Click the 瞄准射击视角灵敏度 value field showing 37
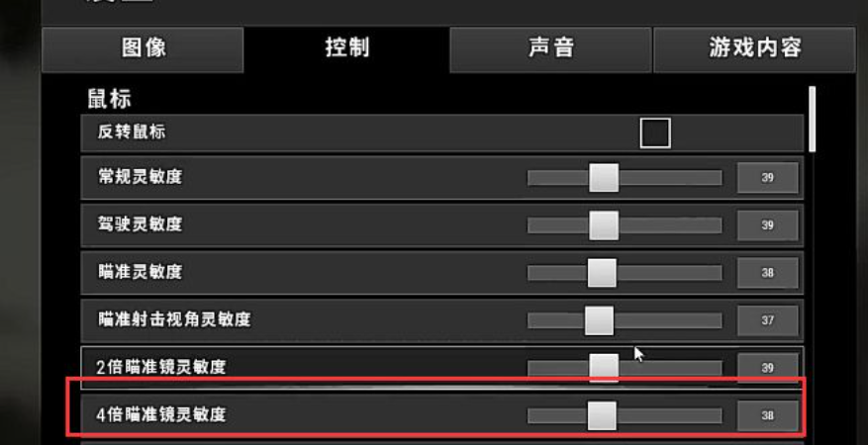868x445 pixels. coord(767,320)
